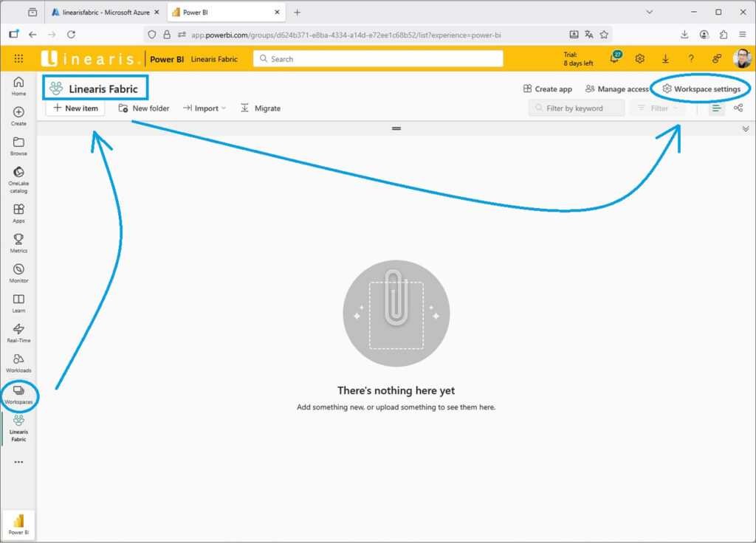Open the user account profile picture

[x=742, y=59]
